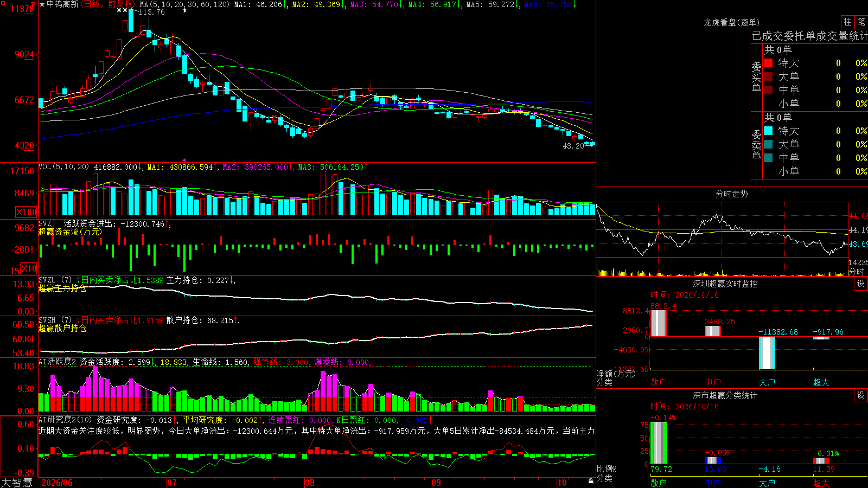Click the 龙虎看盘(逐单) panel title
Viewport: 868px width, 488px height.
(x=731, y=22)
